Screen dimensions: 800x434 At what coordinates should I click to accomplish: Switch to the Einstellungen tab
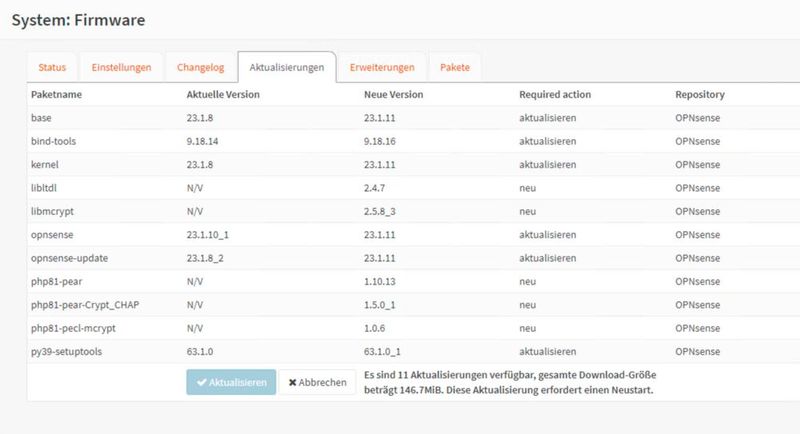pyautogui.click(x=121, y=67)
